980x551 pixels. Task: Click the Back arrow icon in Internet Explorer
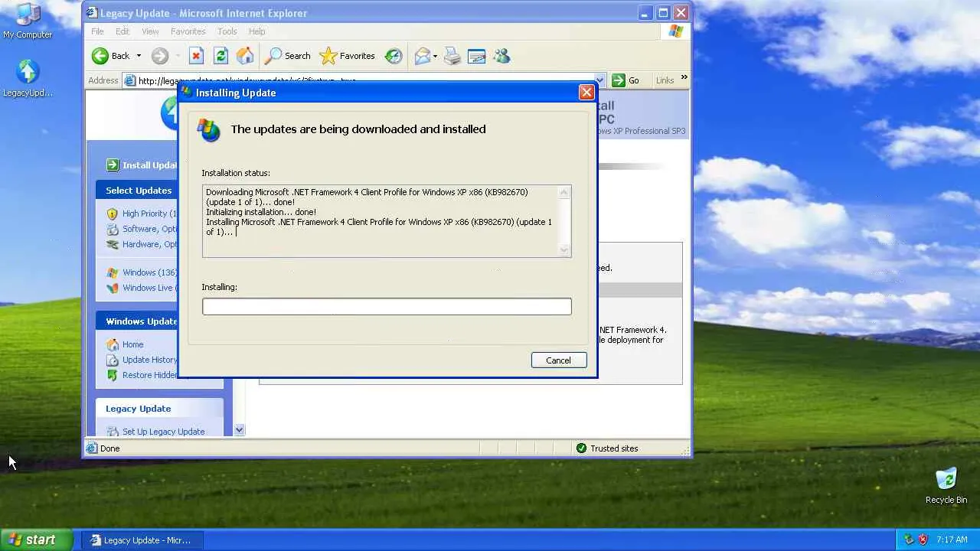[100, 56]
